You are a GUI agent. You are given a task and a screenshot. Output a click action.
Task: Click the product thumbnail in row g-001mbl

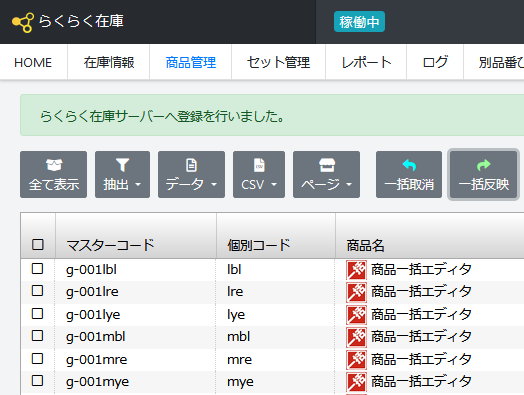[356, 337]
